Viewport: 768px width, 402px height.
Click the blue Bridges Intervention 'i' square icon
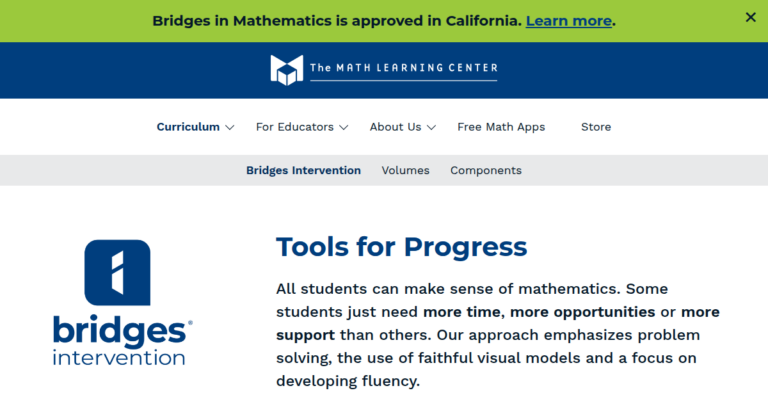click(x=118, y=272)
